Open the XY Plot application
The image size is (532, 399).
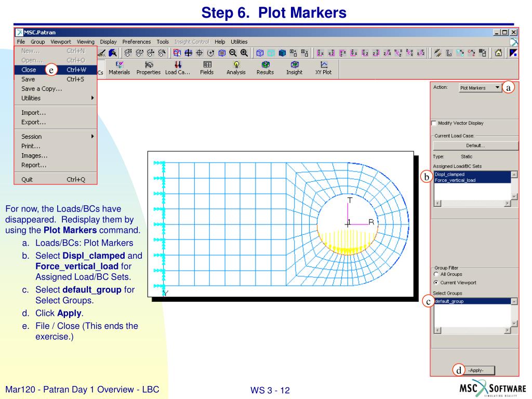[323, 68]
